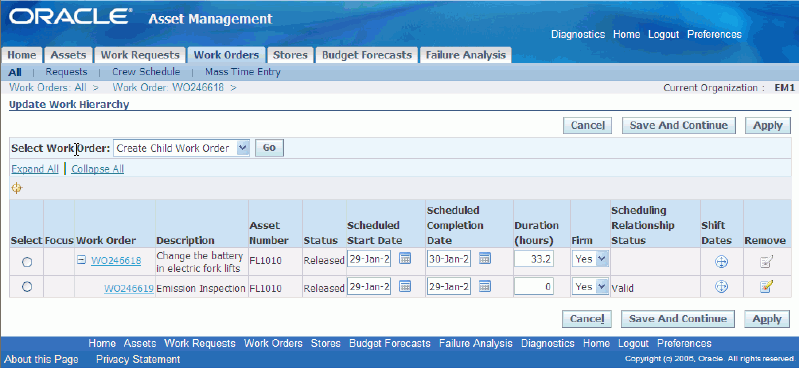799x368 pixels.
Task: Click Home link in top header
Action: pyautogui.click(x=626, y=35)
